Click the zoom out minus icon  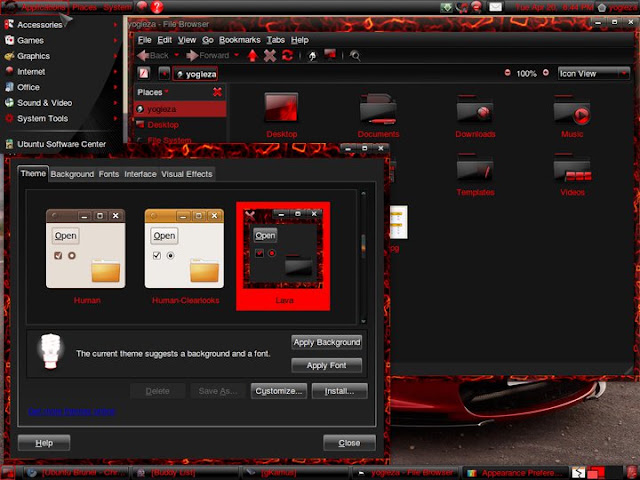(507, 73)
